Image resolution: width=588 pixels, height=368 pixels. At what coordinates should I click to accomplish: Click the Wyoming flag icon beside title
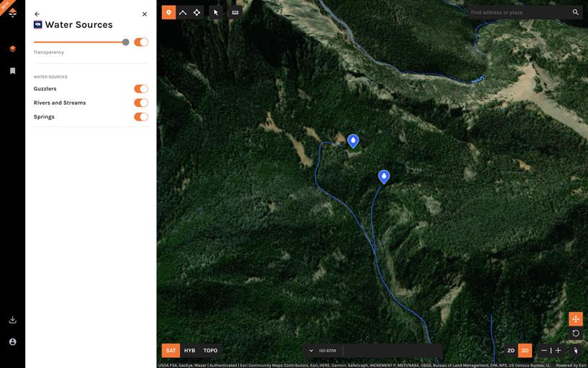coord(38,25)
